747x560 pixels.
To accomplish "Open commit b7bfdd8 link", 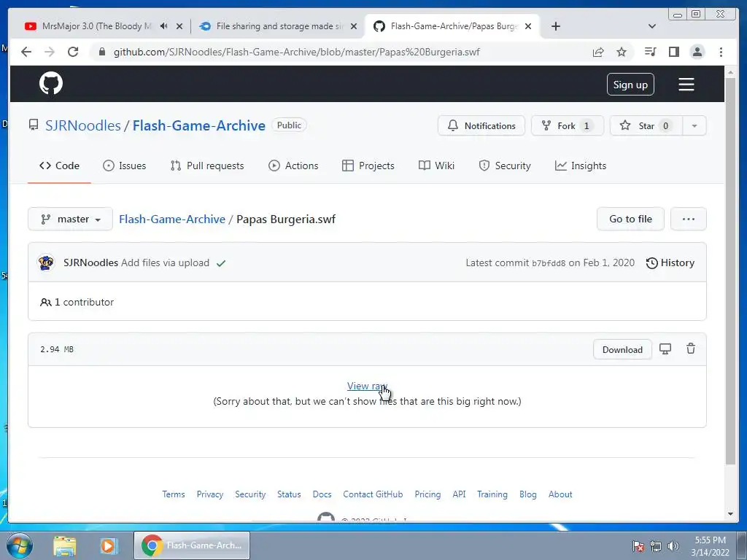I will [x=549, y=263].
